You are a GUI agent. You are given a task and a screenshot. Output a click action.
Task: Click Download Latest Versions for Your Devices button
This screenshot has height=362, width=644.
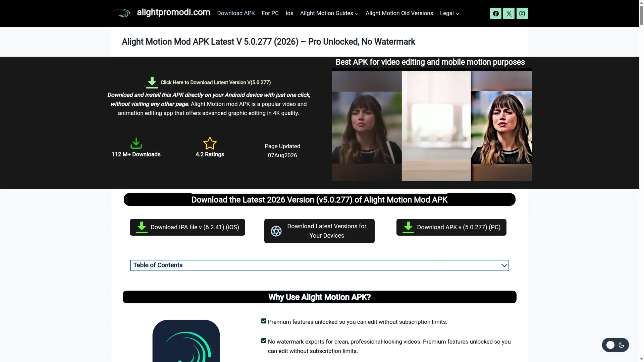point(319,231)
